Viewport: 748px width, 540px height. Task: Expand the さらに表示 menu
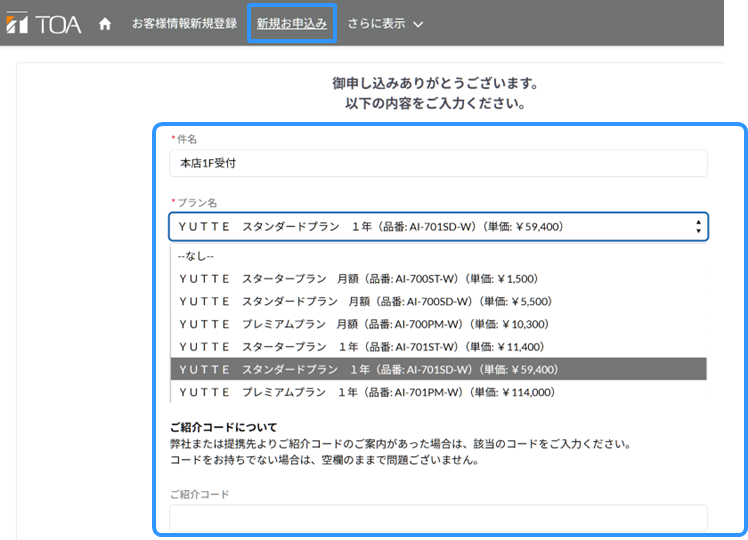tap(385, 24)
